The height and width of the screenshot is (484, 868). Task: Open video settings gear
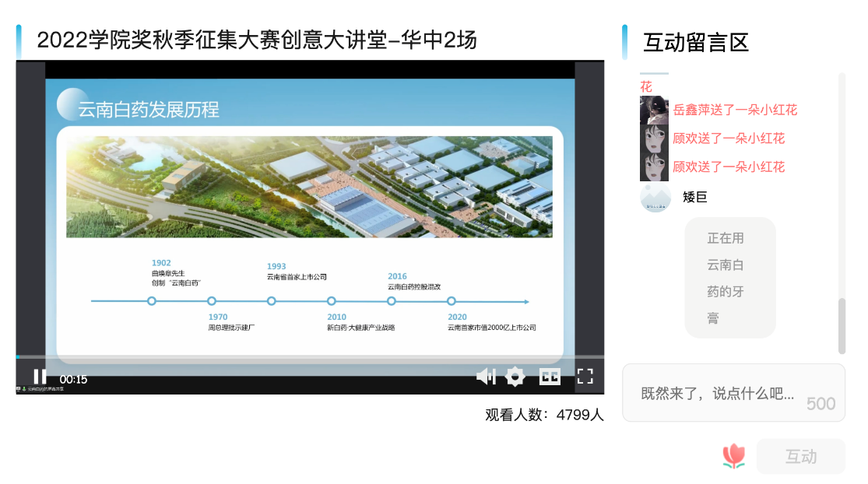(x=515, y=377)
